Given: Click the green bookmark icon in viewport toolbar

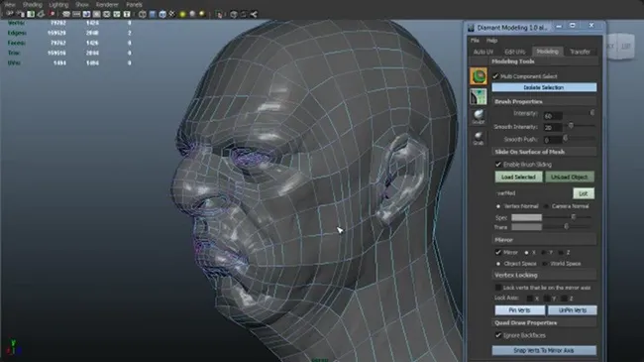Looking at the screenshot, I should [x=31, y=14].
